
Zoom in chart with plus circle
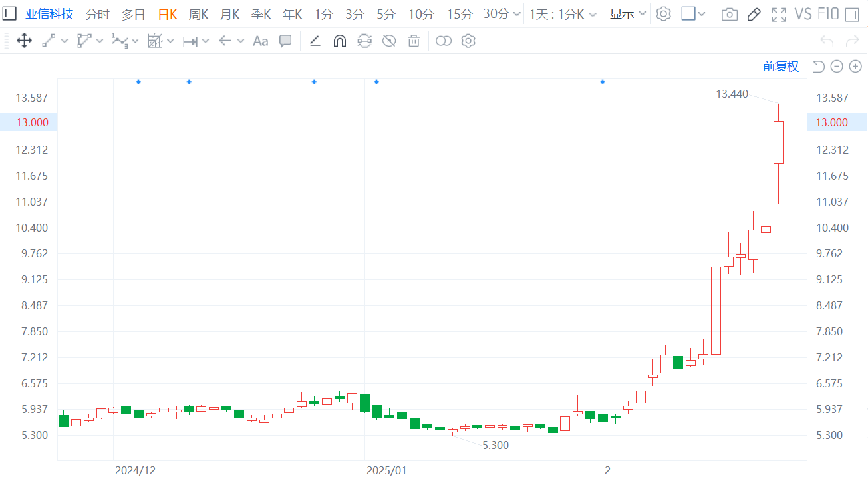point(855,66)
